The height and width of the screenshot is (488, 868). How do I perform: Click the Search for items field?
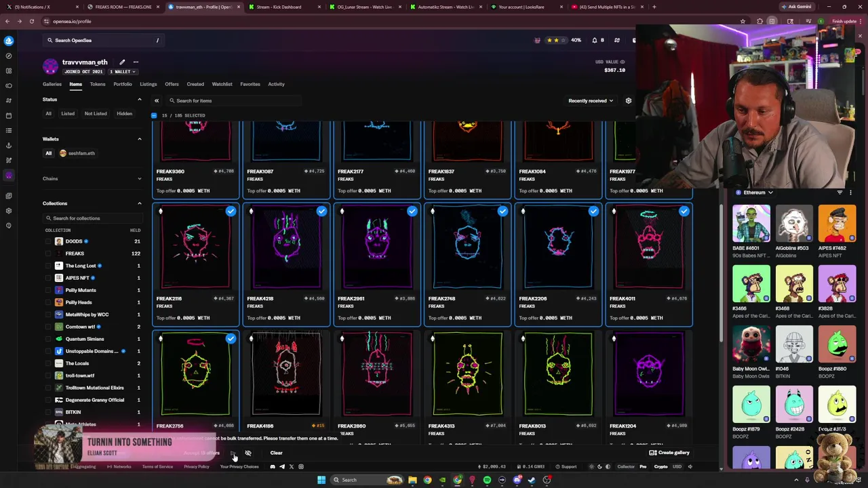(234, 100)
